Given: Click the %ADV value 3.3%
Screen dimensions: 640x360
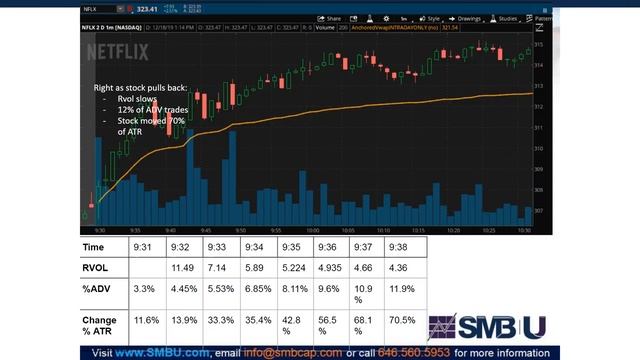Looking at the screenshot, I should (x=144, y=289).
